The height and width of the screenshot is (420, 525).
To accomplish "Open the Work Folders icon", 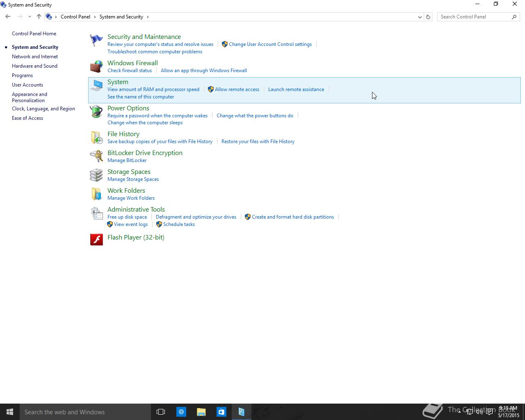I will (96, 194).
